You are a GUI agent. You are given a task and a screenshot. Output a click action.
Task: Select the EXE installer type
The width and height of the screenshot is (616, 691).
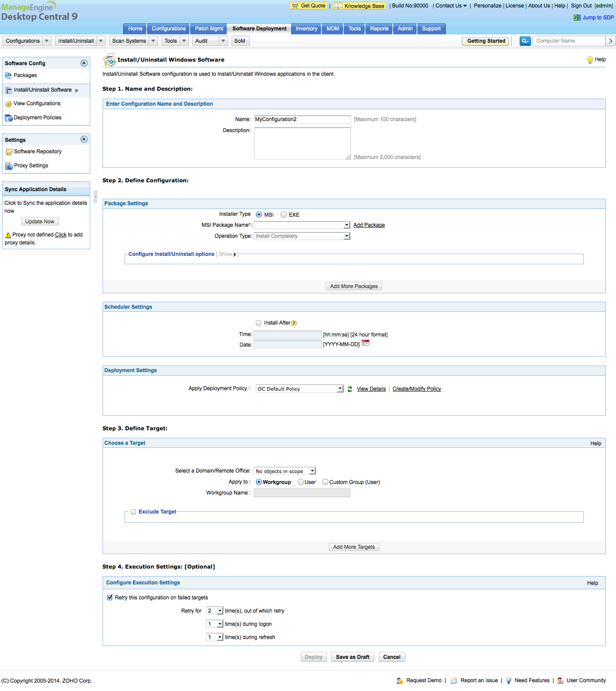(284, 214)
